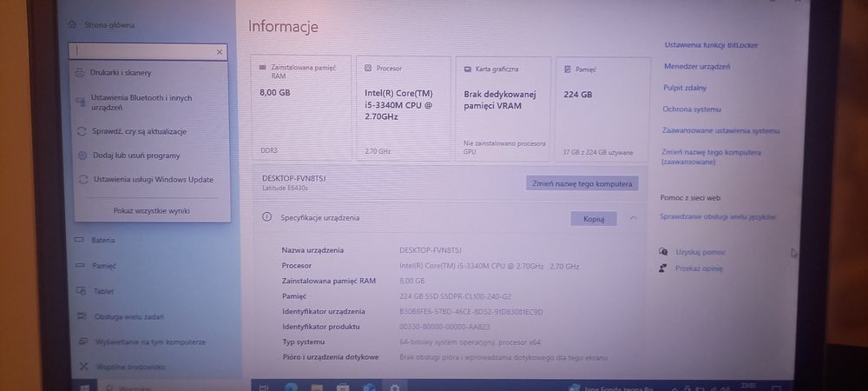Click 37 GB z 224 GB używane text
This screenshot has width=868, height=391.
(598, 152)
